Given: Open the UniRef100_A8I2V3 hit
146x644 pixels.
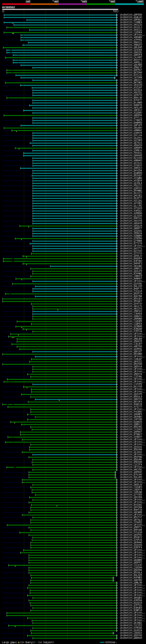Looking at the screenshot, I should click(131, 309).
